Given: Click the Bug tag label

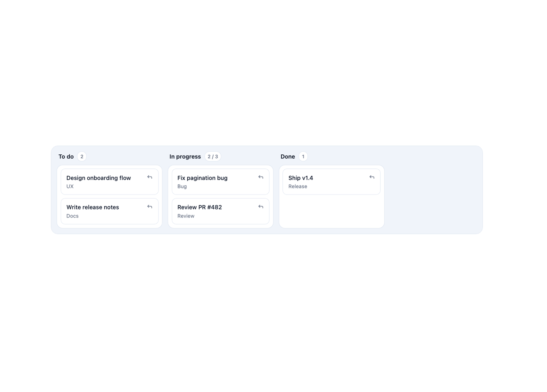Looking at the screenshot, I should click(182, 186).
